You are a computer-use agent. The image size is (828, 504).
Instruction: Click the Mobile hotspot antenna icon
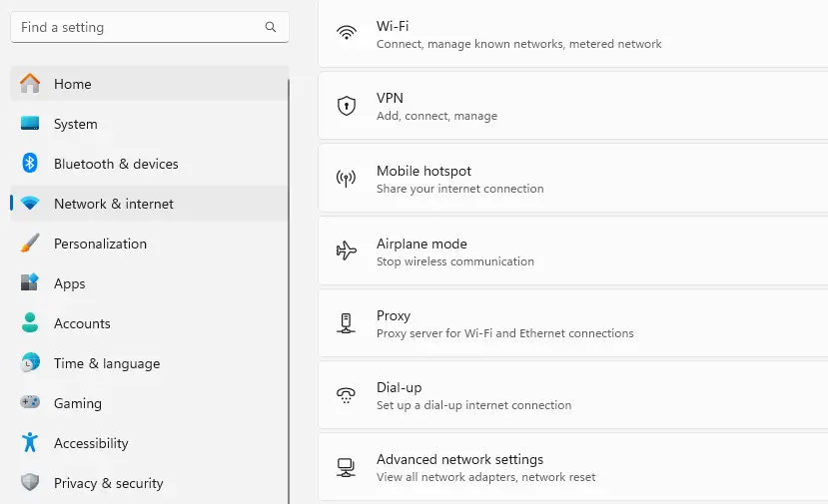point(347,179)
